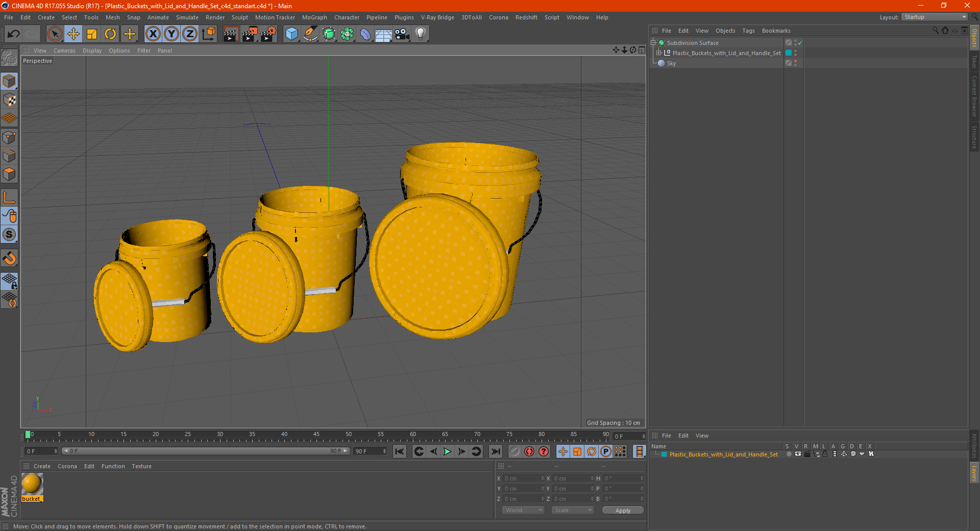Click the timeline preview range slider
The image size is (980, 531).
pyautogui.click(x=206, y=451)
